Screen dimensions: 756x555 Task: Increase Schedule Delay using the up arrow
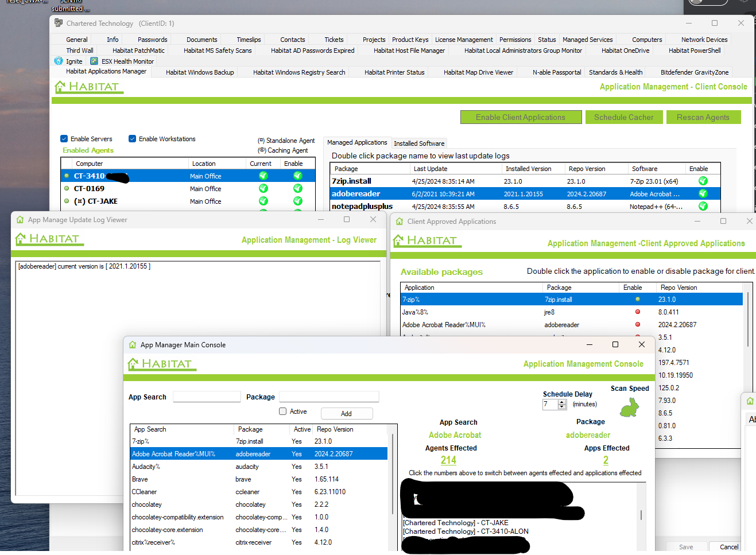(x=561, y=401)
